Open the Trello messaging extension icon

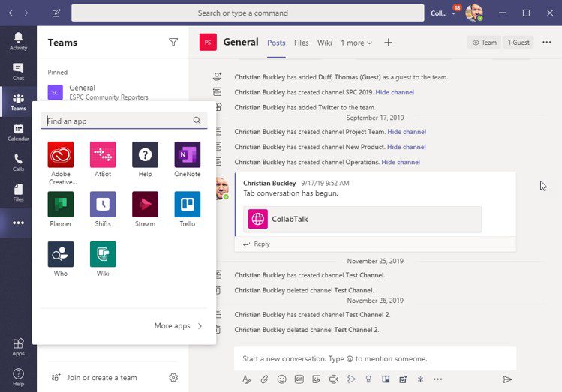click(386, 379)
